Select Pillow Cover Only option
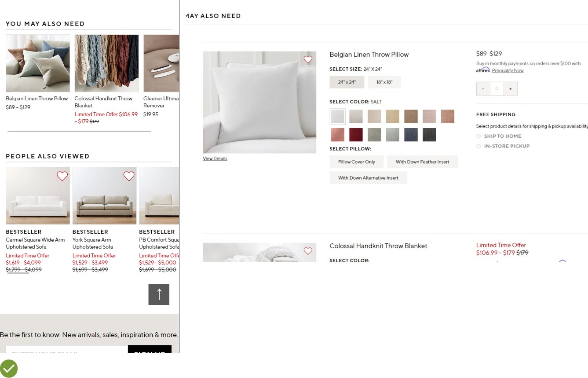This screenshot has height=378, width=588. [357, 162]
